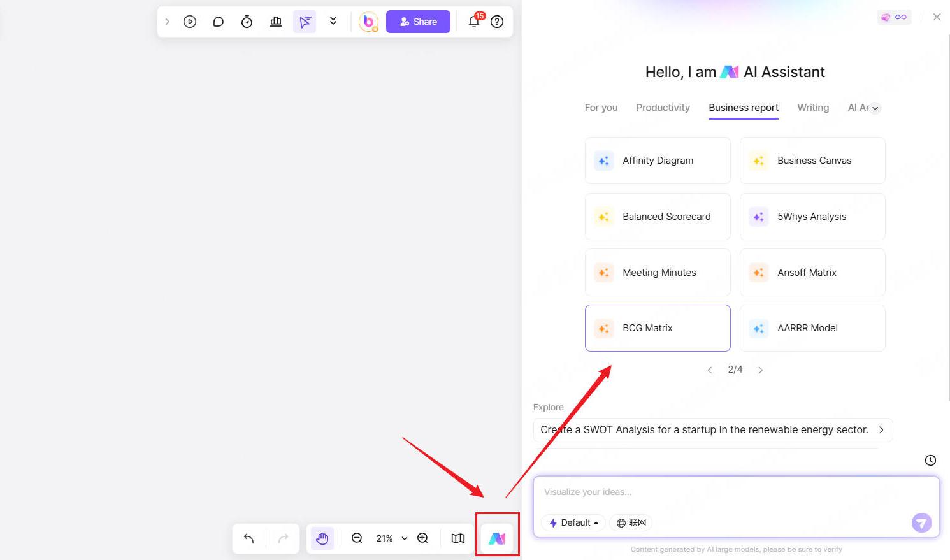Send the prompt with the send icon
The height and width of the screenshot is (560, 950).
pos(921,523)
